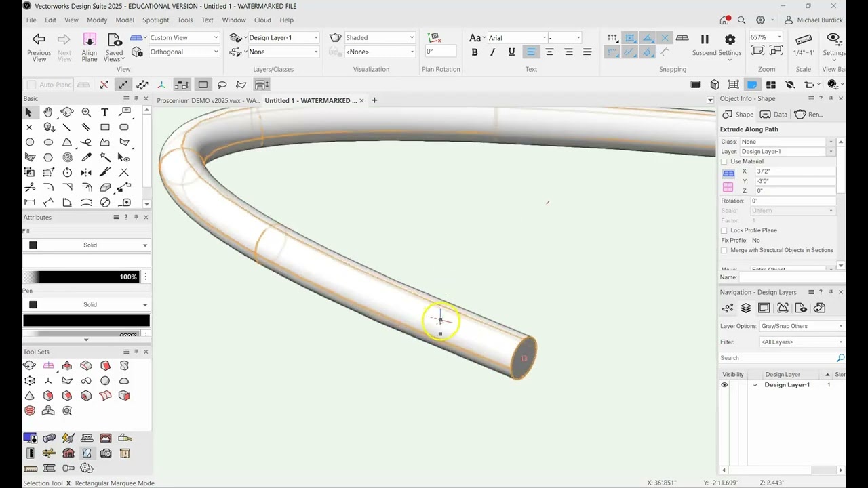Enable the Use Material checkbox
This screenshot has width=868, height=488.
724,161
